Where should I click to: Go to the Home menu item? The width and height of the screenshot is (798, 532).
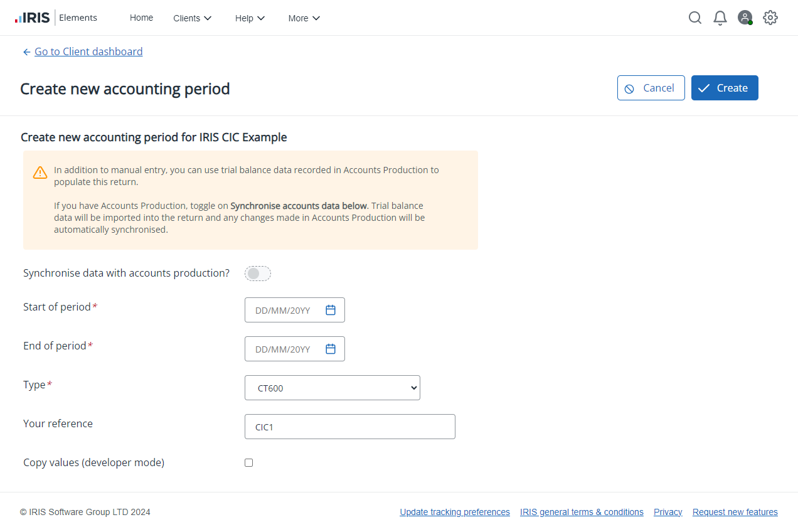click(x=141, y=18)
